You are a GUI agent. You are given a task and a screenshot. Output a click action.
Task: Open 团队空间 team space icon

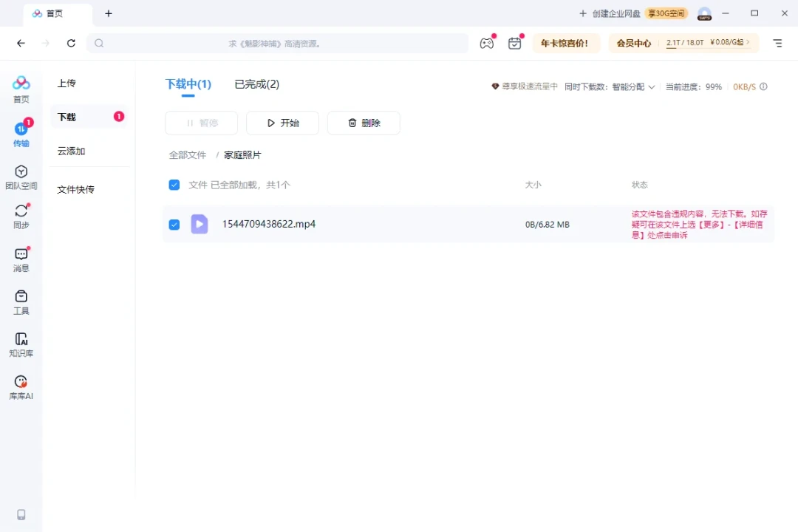(x=21, y=177)
